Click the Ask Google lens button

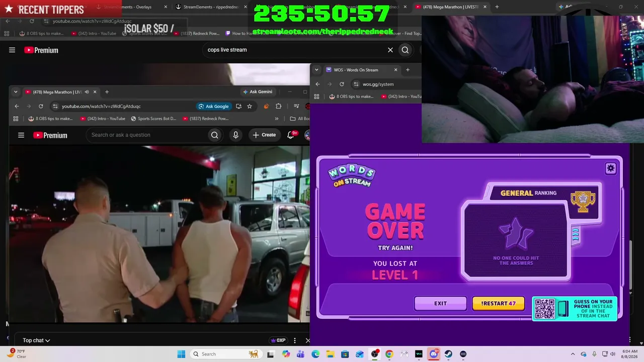pos(214,106)
